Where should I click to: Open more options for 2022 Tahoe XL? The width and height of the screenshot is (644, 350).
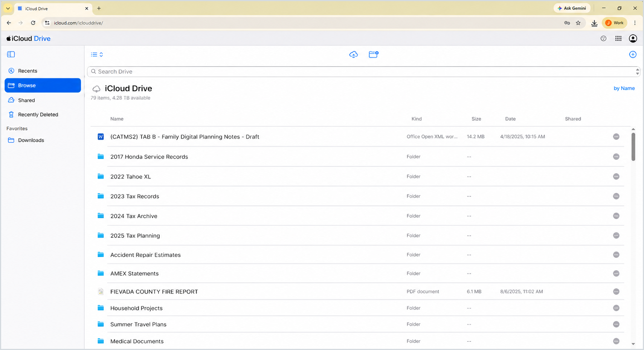coord(616,177)
